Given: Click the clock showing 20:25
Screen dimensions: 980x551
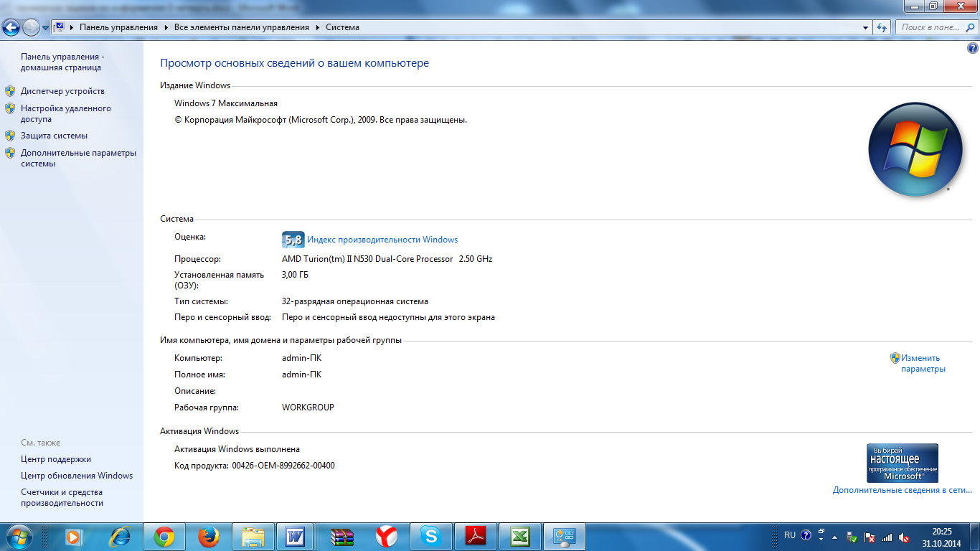Looking at the screenshot, I should pos(941,537).
